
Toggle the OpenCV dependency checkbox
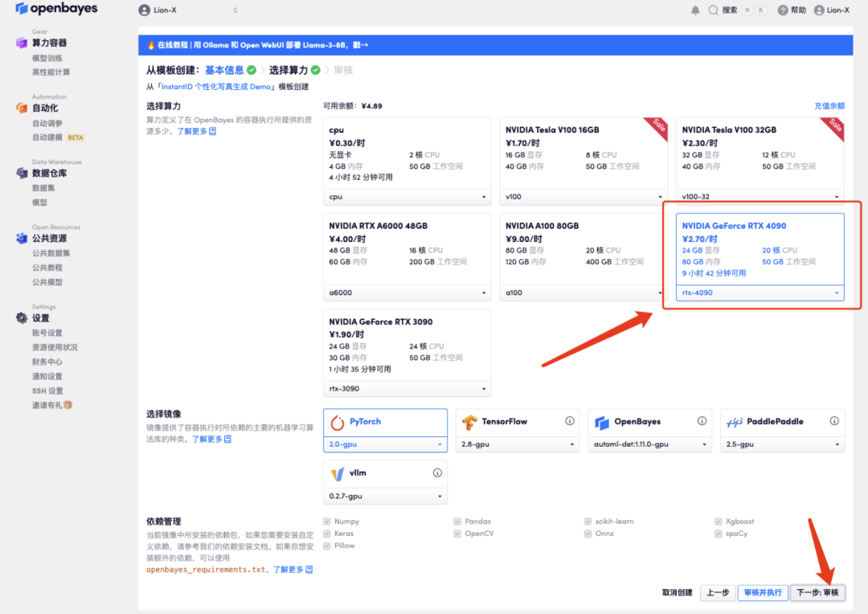458,533
